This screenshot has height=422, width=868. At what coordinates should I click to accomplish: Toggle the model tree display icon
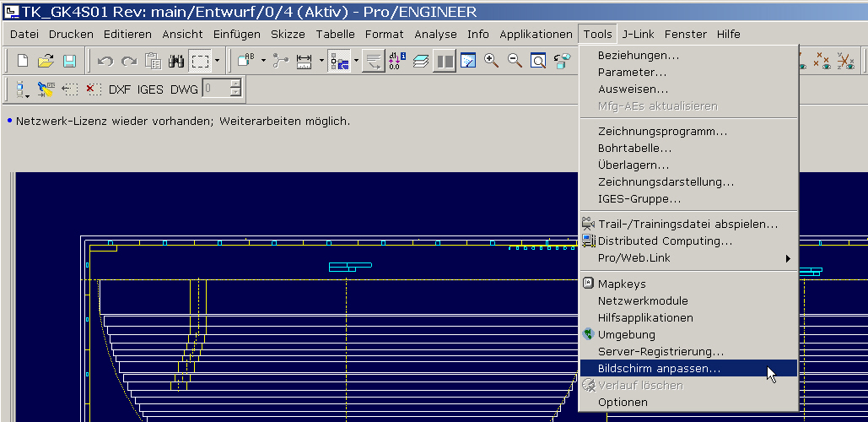click(x=339, y=61)
